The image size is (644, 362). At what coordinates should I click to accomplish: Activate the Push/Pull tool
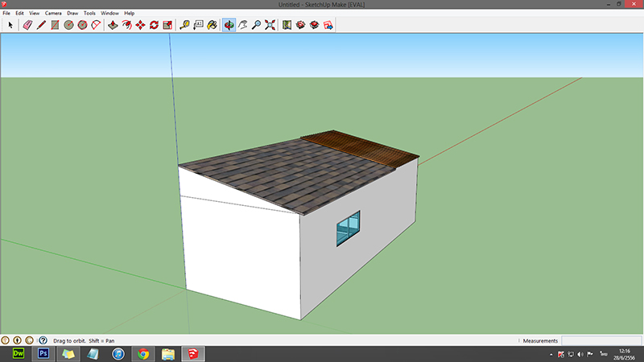(113, 25)
